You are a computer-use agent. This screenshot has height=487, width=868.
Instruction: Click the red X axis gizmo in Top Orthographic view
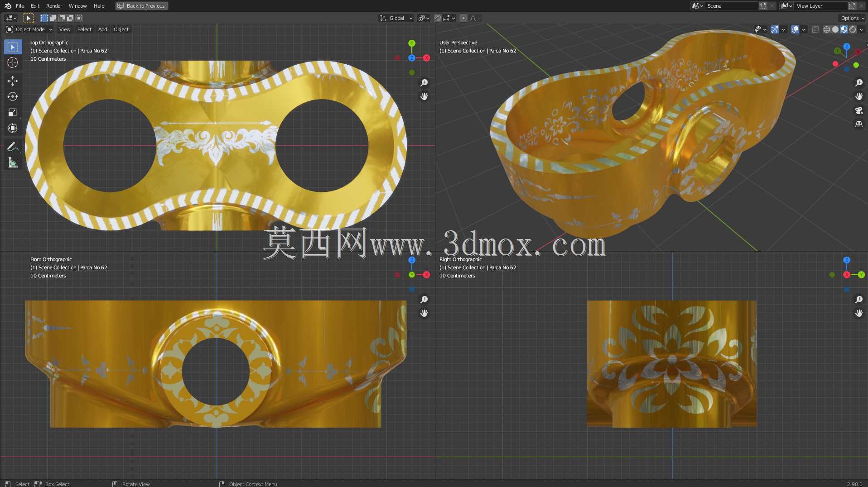coord(426,58)
